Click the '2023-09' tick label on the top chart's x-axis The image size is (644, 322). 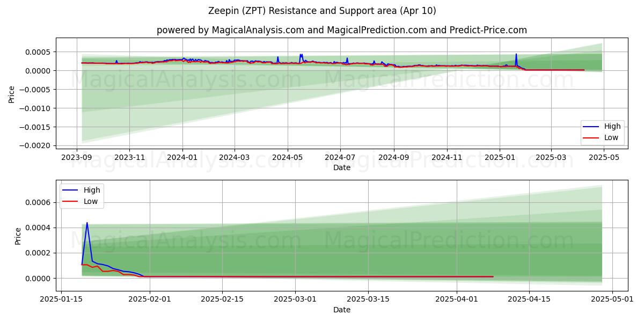pyautogui.click(x=77, y=157)
